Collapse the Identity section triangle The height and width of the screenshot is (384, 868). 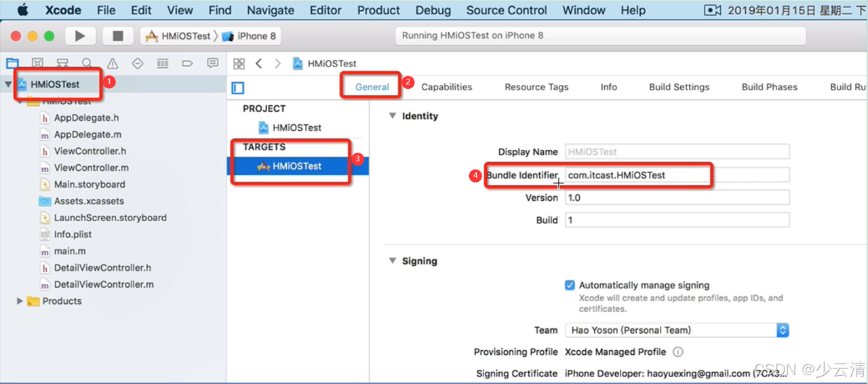coord(392,116)
